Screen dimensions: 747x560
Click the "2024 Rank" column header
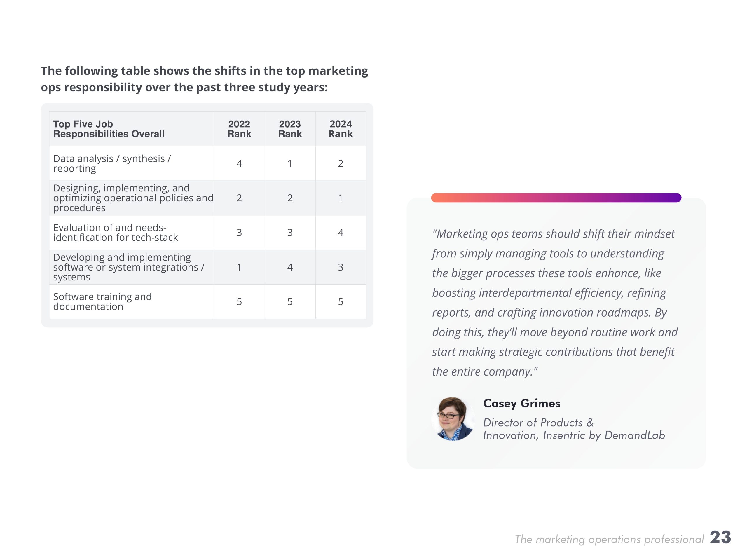click(x=341, y=129)
